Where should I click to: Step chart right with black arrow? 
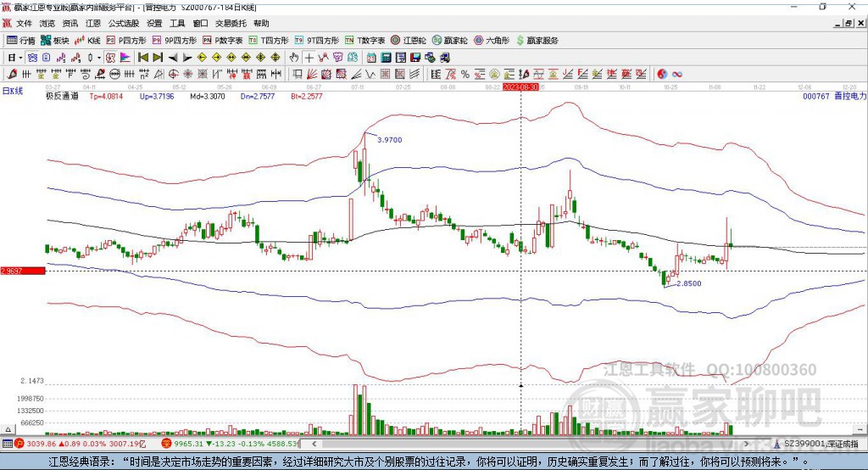click(187, 58)
